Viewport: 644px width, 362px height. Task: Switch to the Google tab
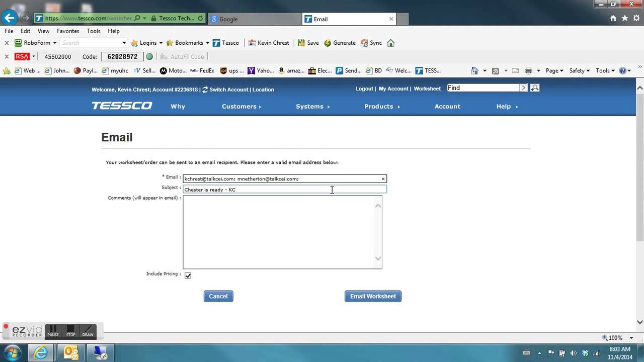click(x=254, y=19)
